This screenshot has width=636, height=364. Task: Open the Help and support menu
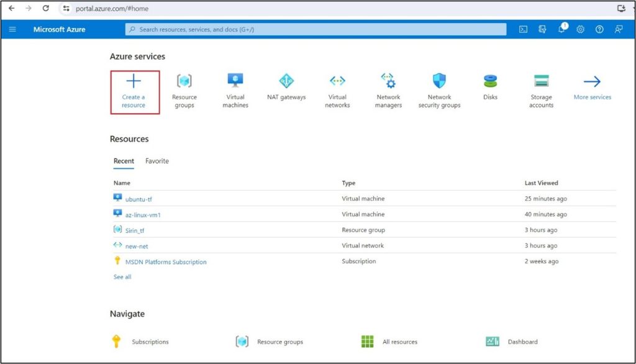(x=598, y=29)
